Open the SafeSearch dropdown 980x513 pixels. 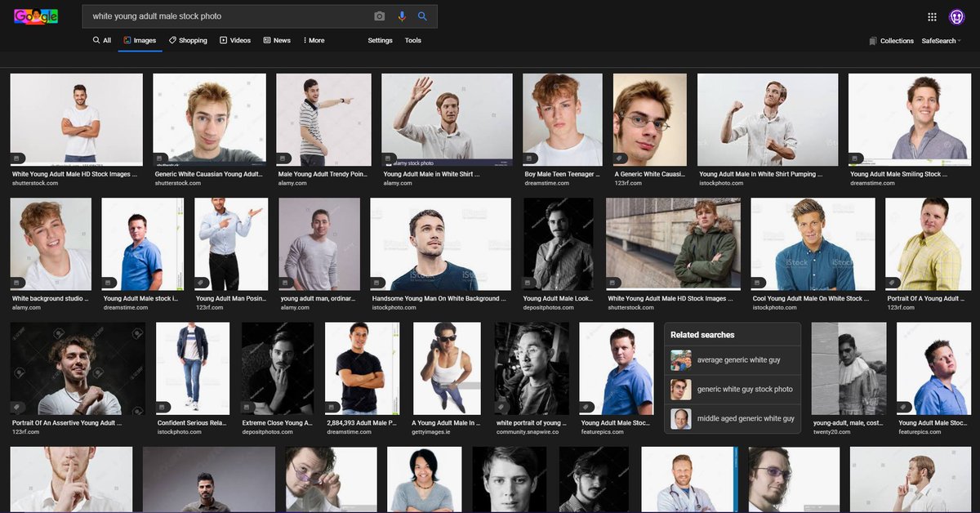(940, 40)
